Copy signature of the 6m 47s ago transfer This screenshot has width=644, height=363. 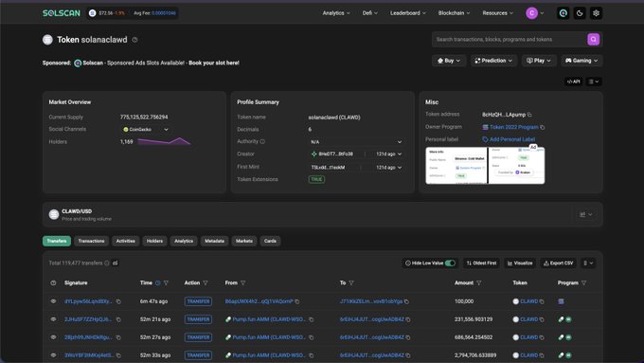pyautogui.click(x=118, y=301)
